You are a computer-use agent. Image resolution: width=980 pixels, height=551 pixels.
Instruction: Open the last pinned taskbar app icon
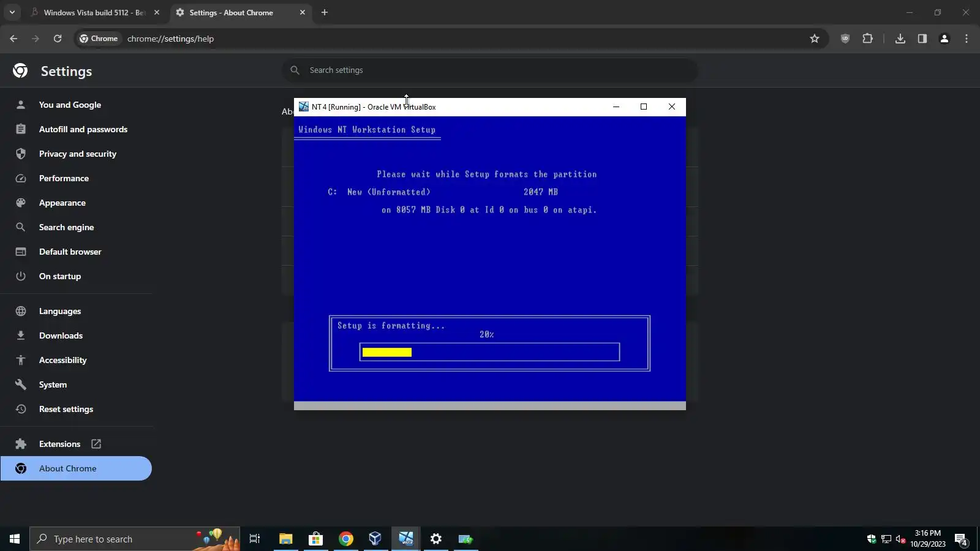click(x=466, y=539)
